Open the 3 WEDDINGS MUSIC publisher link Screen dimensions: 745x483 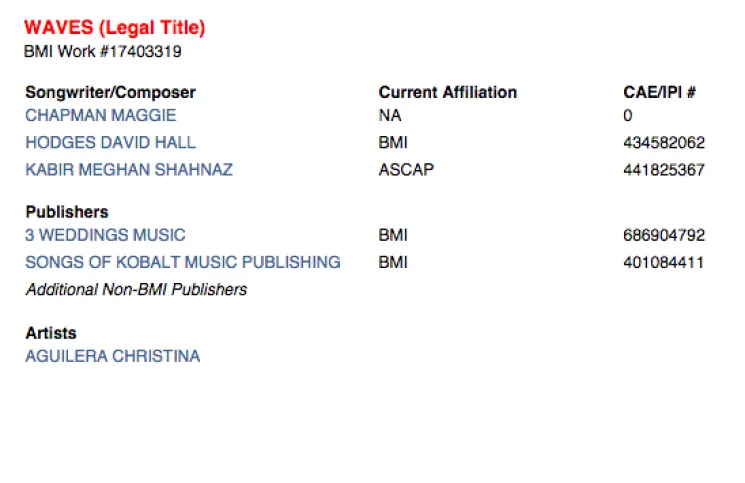click(x=105, y=236)
